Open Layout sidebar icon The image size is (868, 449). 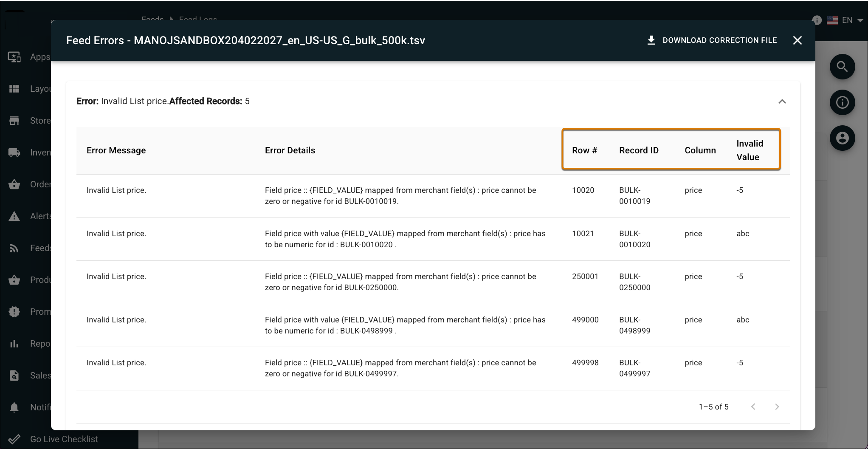[x=14, y=89]
